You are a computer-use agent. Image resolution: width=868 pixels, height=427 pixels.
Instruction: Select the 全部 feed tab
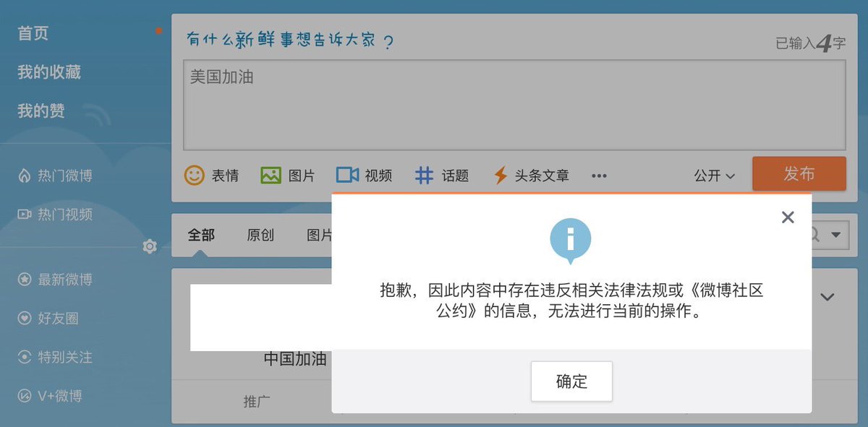(201, 236)
